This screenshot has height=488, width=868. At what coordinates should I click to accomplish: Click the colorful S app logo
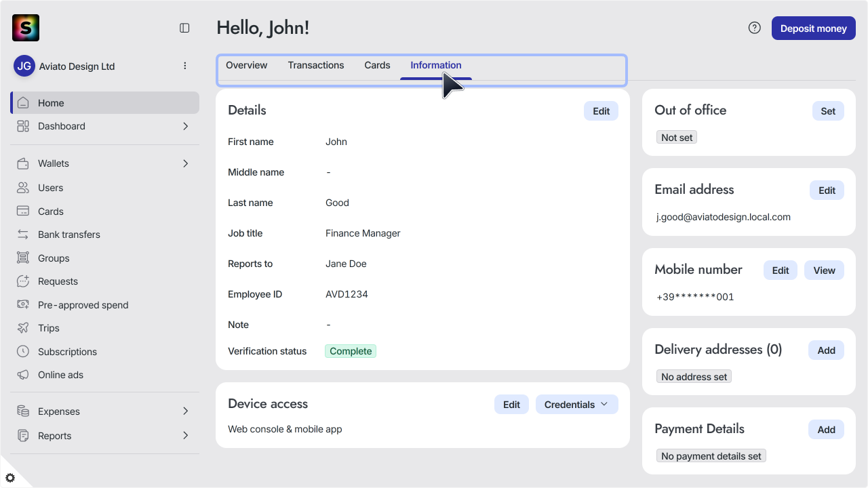tap(26, 28)
